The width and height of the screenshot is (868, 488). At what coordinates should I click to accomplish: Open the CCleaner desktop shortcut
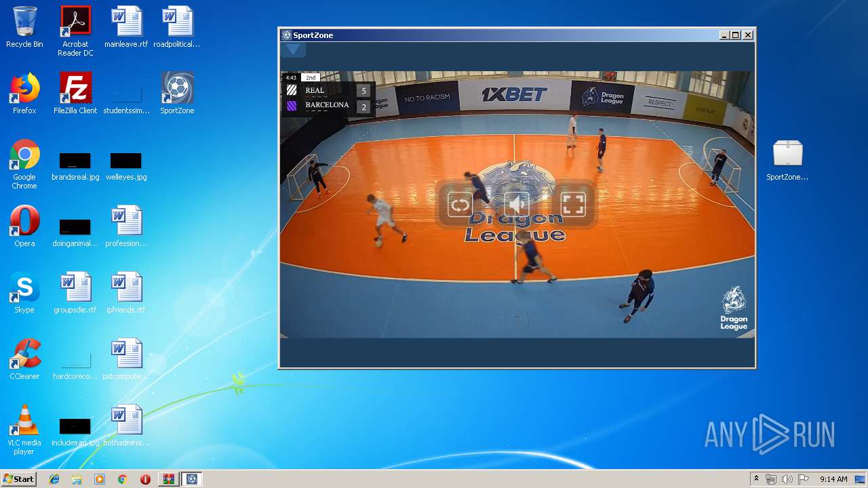24,359
